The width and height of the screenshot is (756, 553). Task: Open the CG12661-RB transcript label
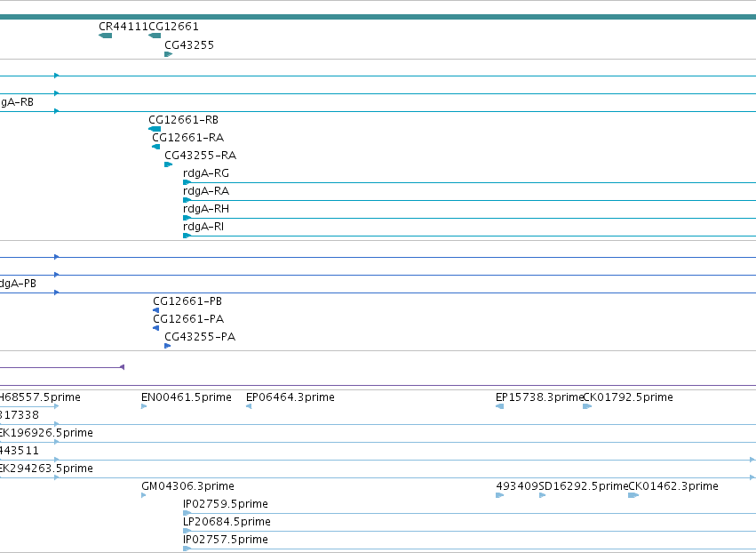(183, 120)
